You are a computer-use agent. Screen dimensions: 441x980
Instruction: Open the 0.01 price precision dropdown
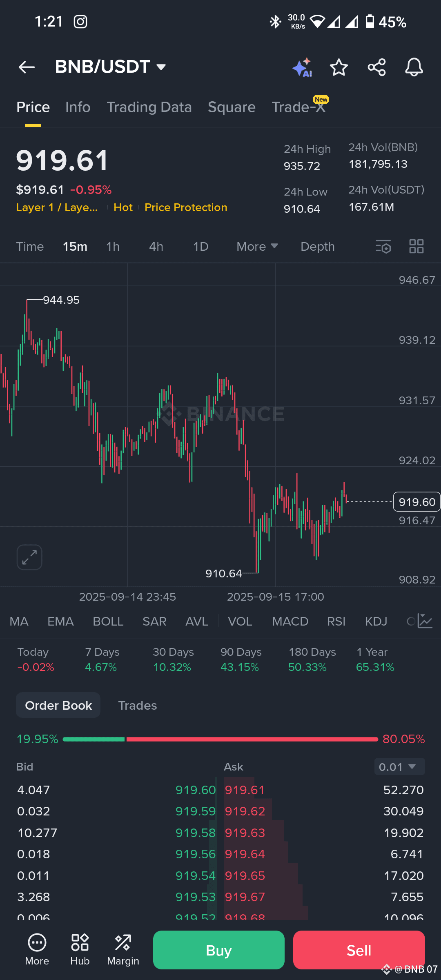click(x=400, y=767)
